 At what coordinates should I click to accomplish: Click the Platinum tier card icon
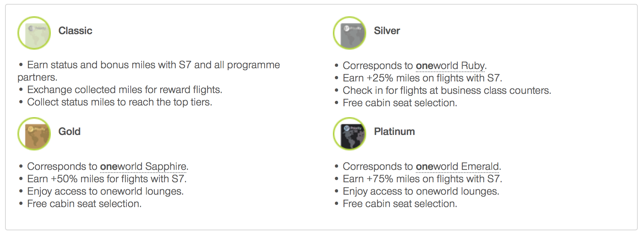350,134
